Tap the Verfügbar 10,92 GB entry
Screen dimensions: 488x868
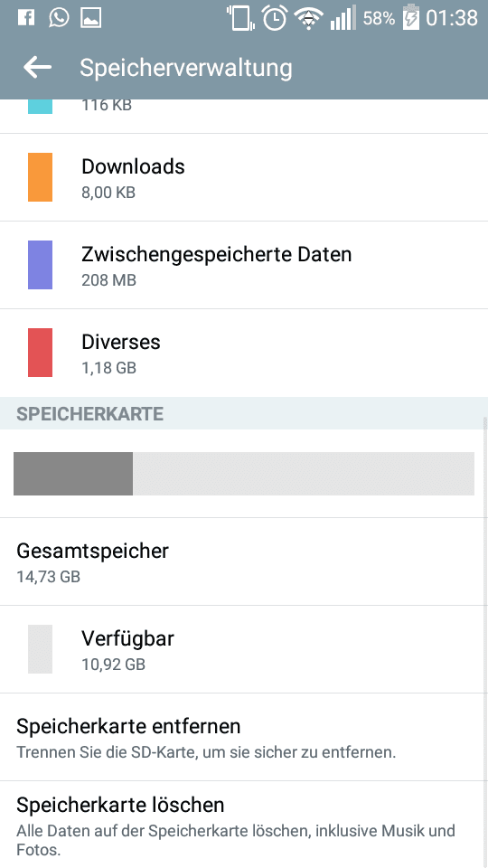coord(244,649)
